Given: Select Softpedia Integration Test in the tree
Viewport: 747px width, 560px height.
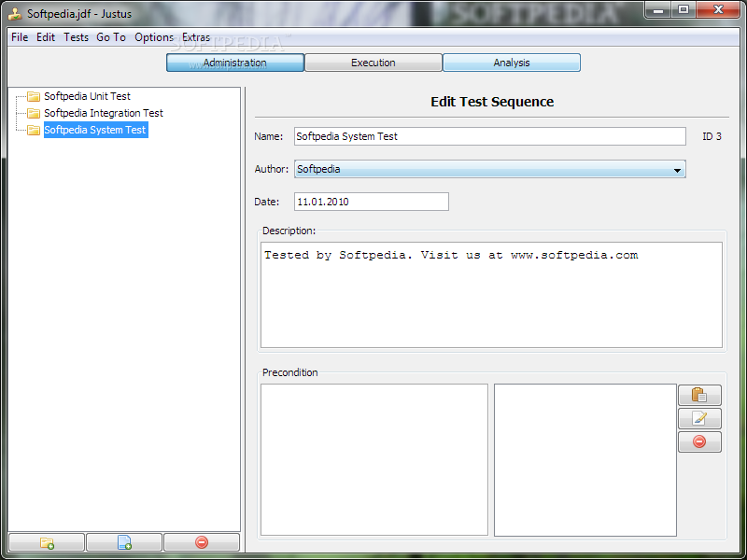Looking at the screenshot, I should tap(104, 113).
